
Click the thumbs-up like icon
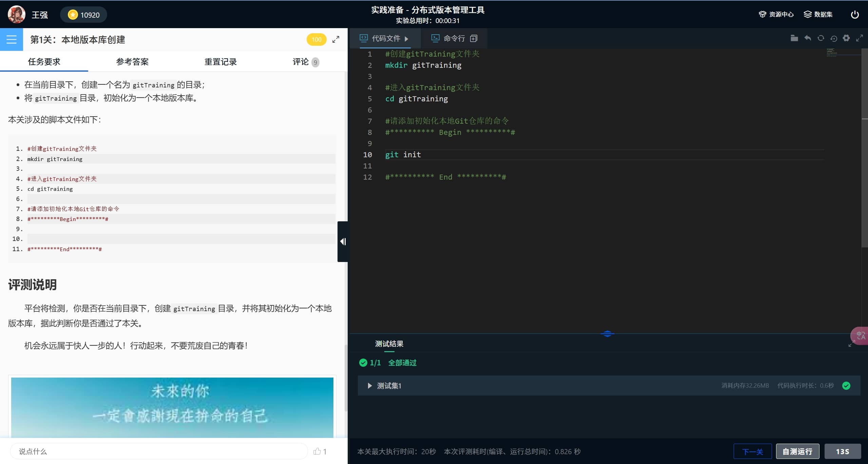point(317,451)
